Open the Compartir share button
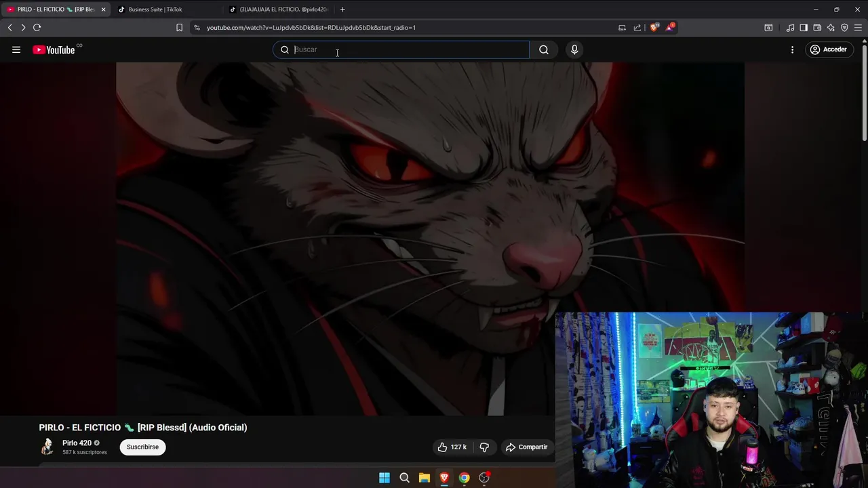Image resolution: width=868 pixels, height=488 pixels. [x=526, y=447]
